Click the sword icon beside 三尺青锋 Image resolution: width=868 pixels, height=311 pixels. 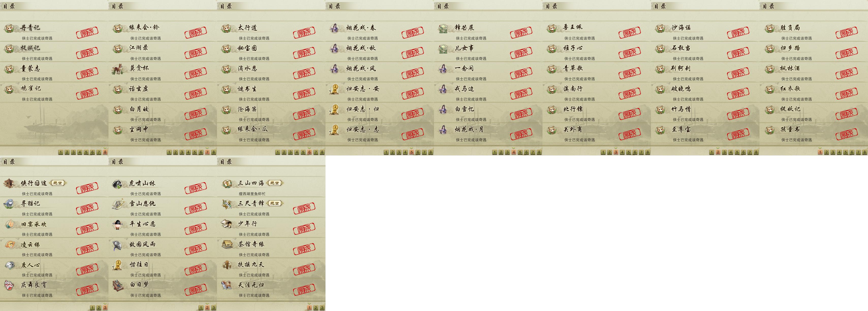(226, 204)
